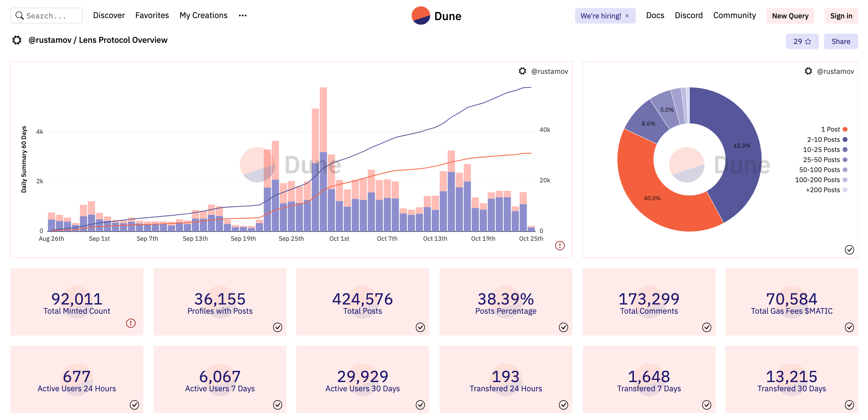This screenshot has height=420, width=868.
Task: Open the Docs link
Action: (x=655, y=16)
